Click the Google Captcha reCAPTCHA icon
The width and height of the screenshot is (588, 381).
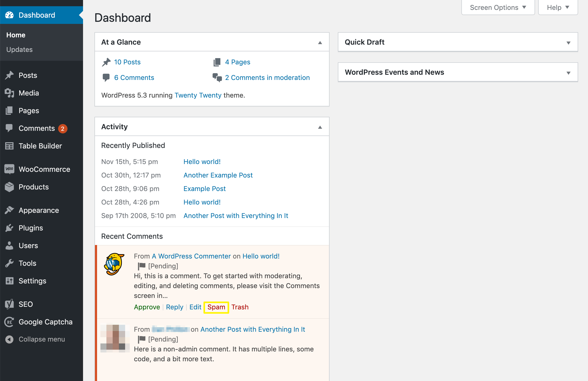(x=9, y=322)
